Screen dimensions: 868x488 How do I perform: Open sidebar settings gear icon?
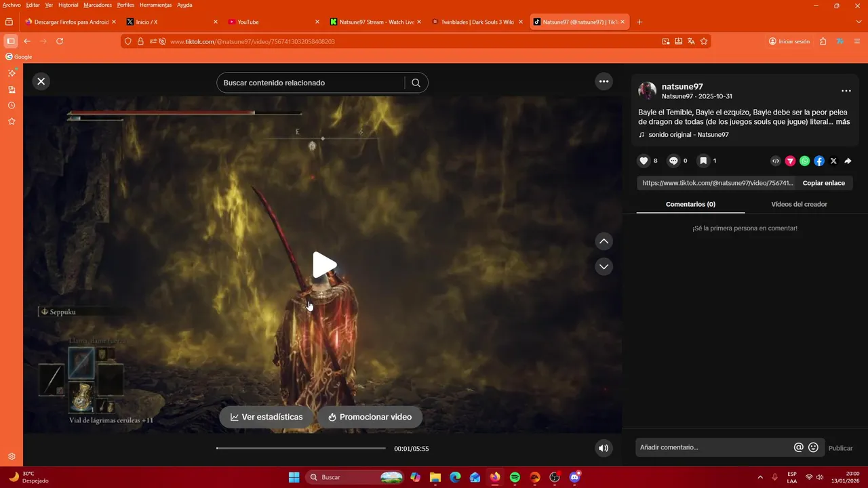(x=12, y=457)
